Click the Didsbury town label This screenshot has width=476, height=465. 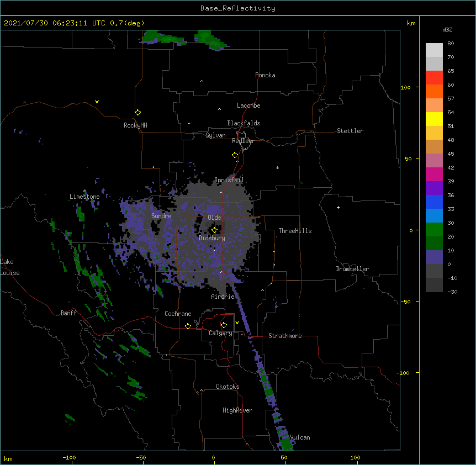point(212,238)
